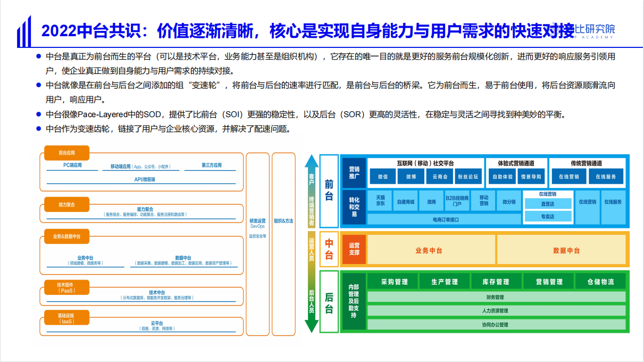Screen dimensions: 644x362
Task: Click the 粉丝论坛 box
Action: (469, 177)
